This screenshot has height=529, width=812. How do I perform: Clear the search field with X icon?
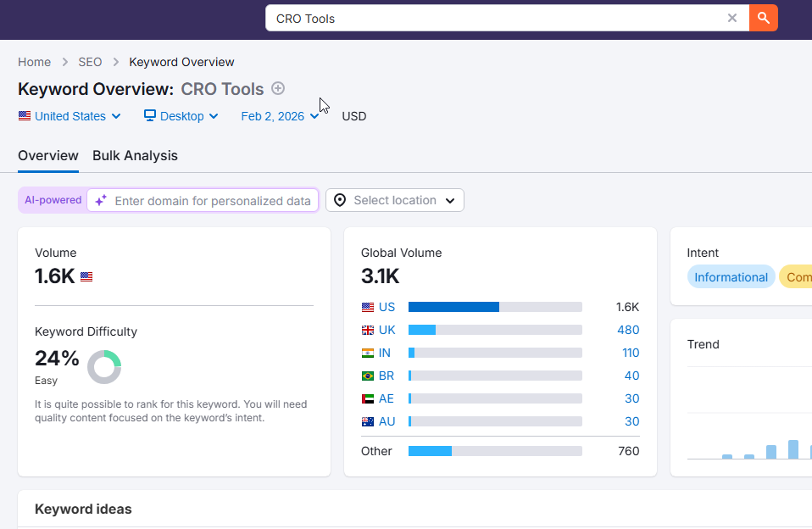coord(732,18)
